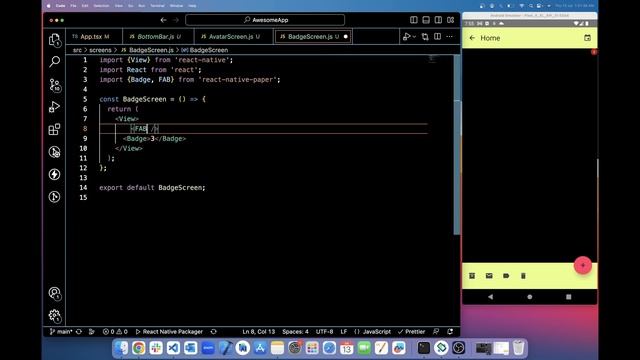
Task: Switch to the AvatarScreen.js tab
Action: coord(234,37)
